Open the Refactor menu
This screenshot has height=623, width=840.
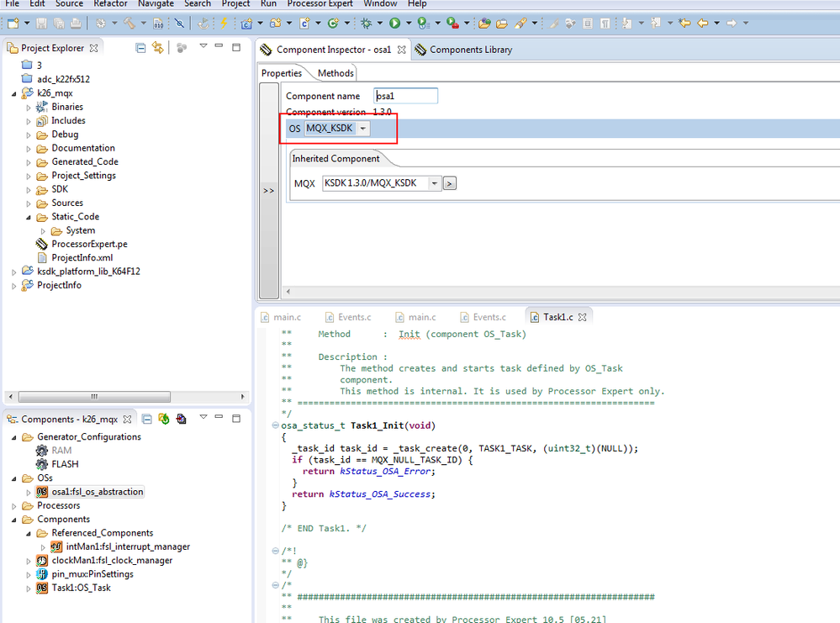(110, 3)
